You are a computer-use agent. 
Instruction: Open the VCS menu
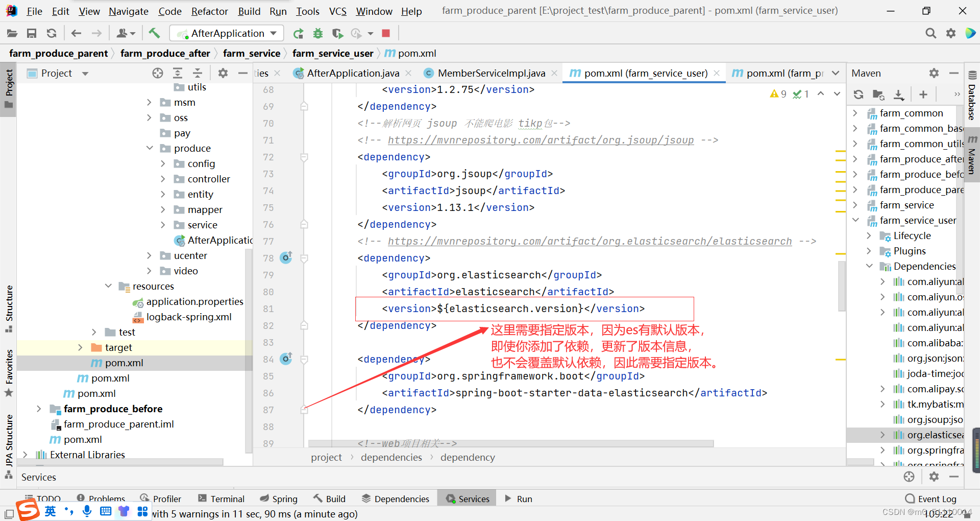[x=337, y=11]
